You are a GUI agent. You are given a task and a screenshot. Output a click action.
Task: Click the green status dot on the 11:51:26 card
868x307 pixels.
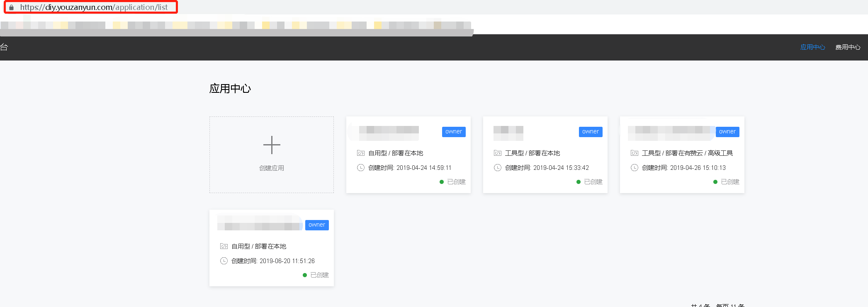pos(305,275)
